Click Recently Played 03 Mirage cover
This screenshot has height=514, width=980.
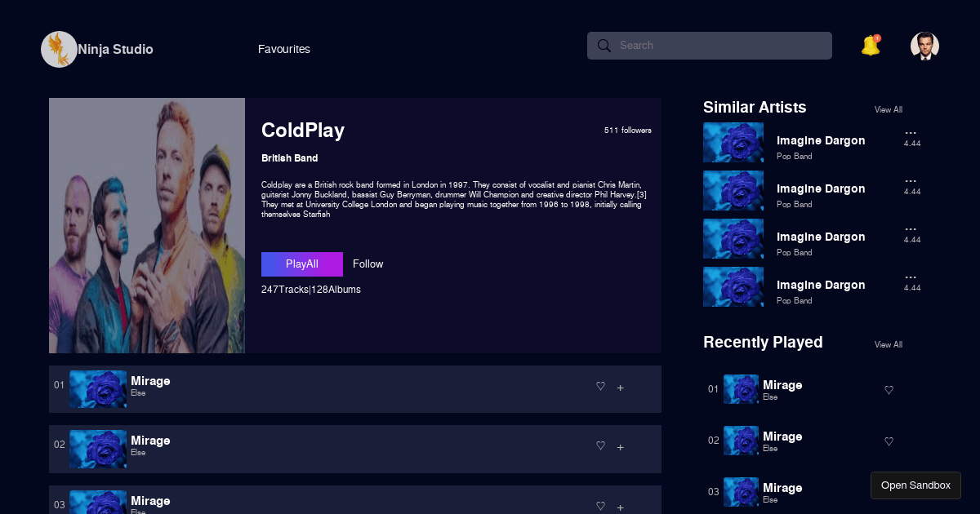[741, 492]
